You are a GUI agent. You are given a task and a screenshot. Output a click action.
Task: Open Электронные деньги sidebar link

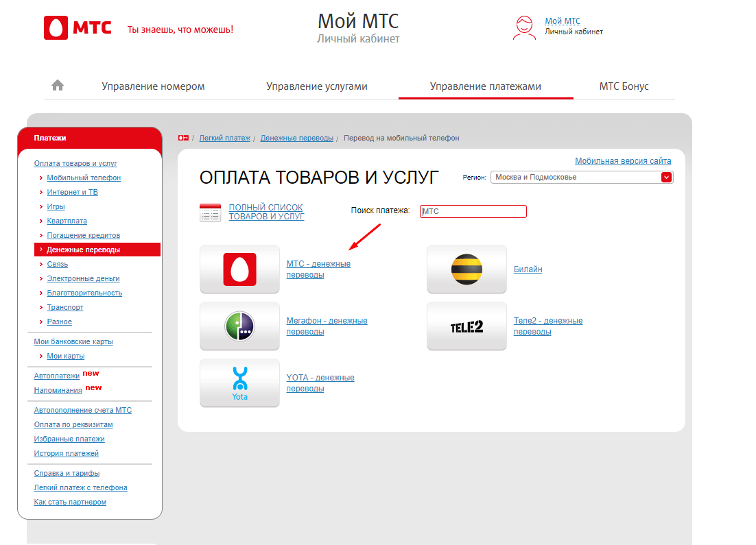pos(84,278)
